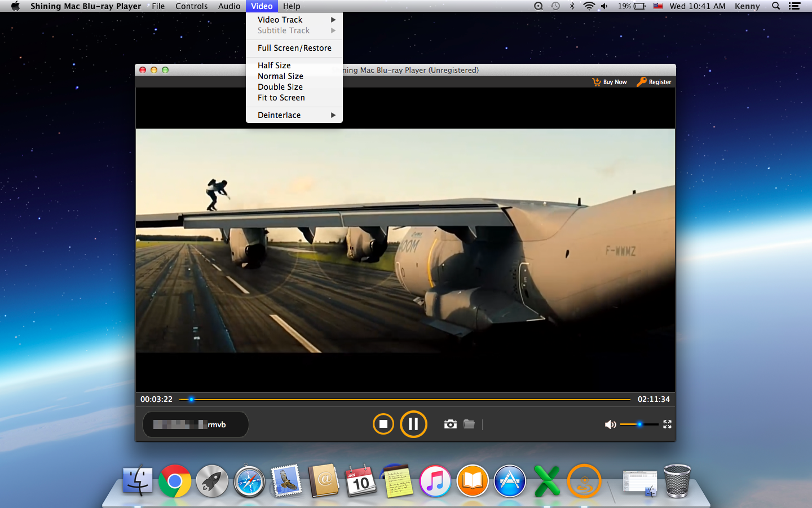Open Notification Center icon in menu bar
Image resolution: width=812 pixels, height=508 pixels.
click(795, 6)
